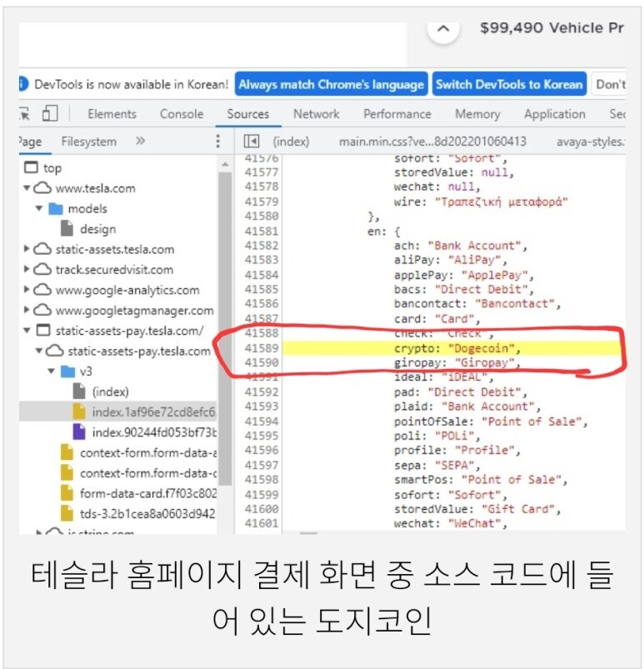Click Always match Chrome's language button
644x669 pixels.
pos(332,84)
